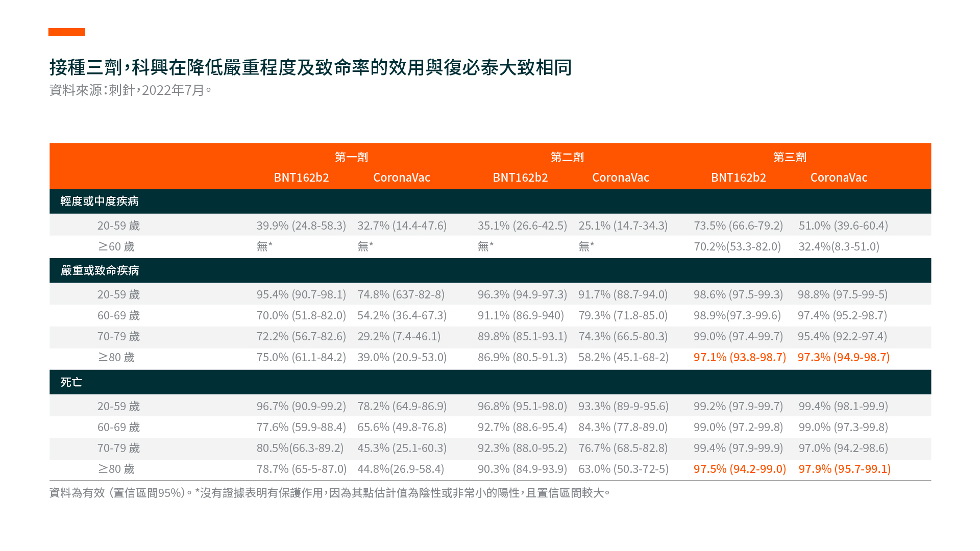Click the 輕度或中度疾病 section header
Image resolution: width=980 pixels, height=551 pixels.
pos(100,201)
